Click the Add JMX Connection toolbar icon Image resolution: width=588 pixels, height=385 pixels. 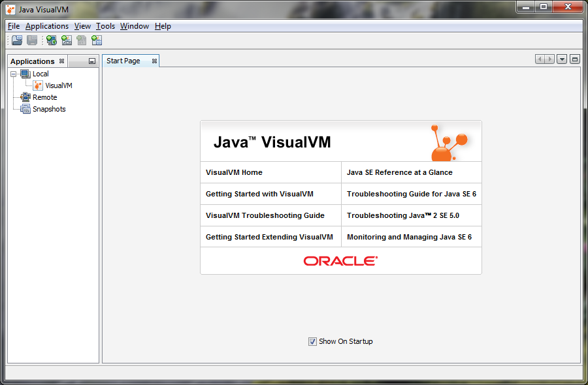pos(66,40)
